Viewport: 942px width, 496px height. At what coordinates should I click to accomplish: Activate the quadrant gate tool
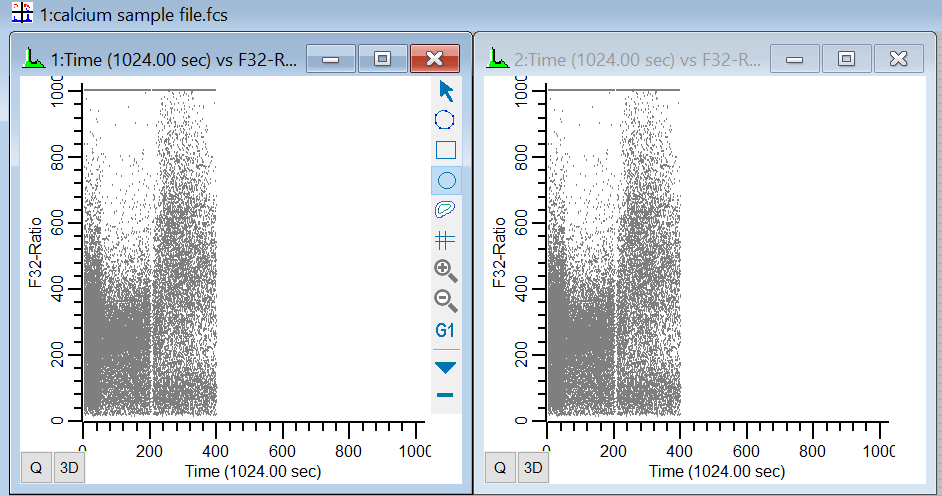[446, 240]
